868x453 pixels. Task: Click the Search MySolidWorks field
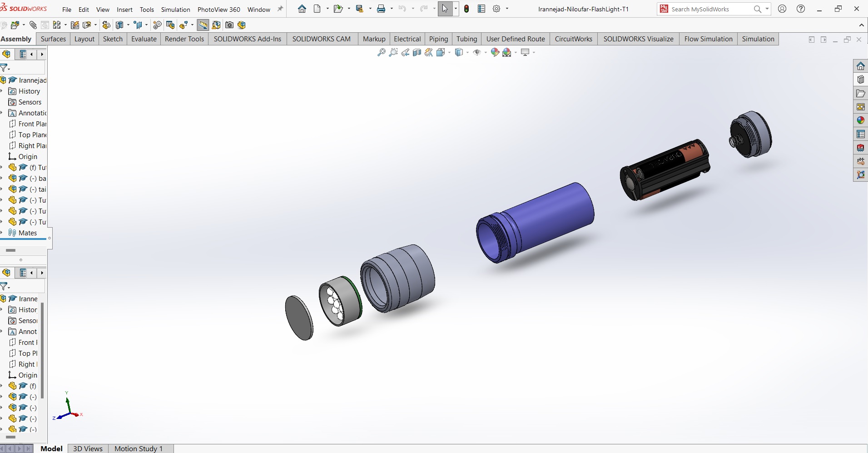pos(709,9)
